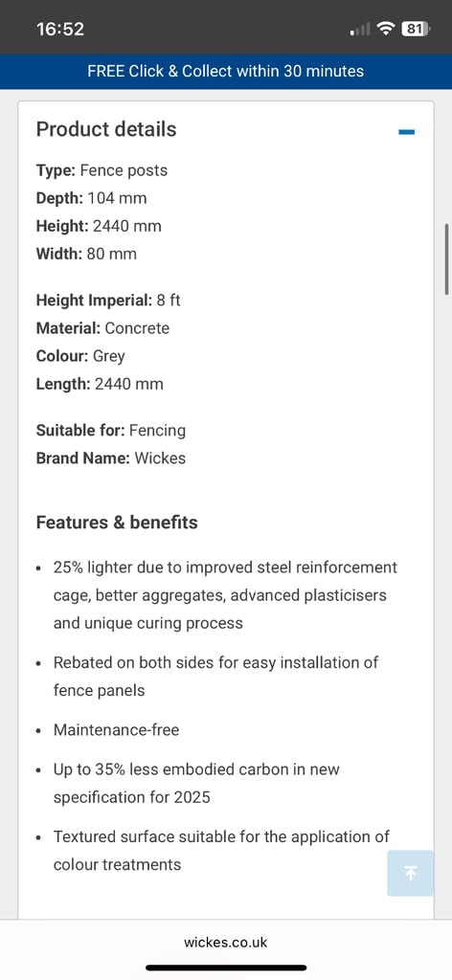Tap the Material: Concrete specification
Screen dimensions: 452x980
tap(102, 328)
